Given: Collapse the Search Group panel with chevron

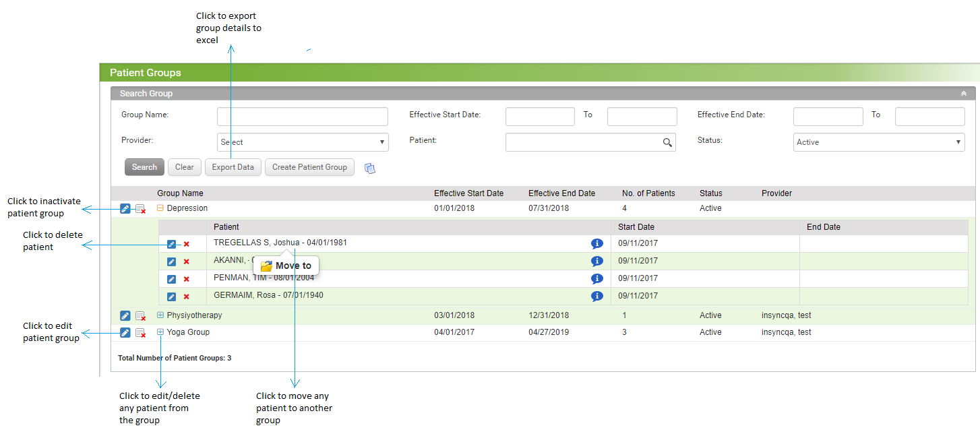Looking at the screenshot, I should [x=964, y=93].
